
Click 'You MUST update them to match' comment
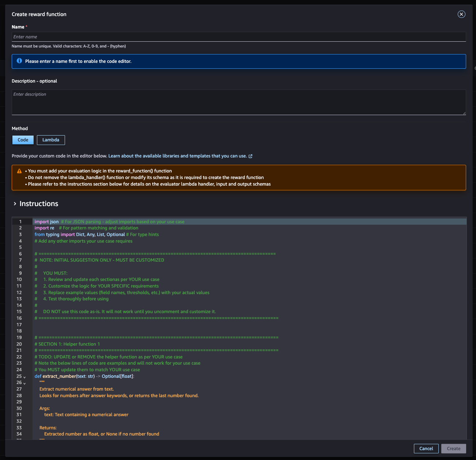[x=87, y=370]
